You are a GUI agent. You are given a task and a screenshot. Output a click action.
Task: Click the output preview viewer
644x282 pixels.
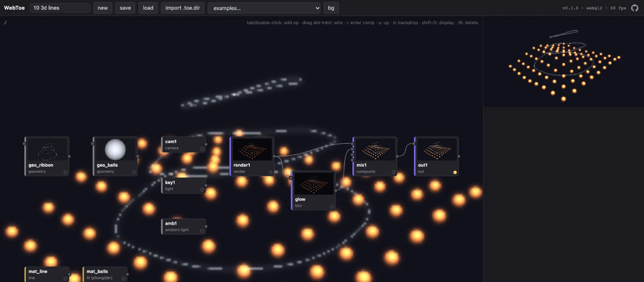[563, 62]
